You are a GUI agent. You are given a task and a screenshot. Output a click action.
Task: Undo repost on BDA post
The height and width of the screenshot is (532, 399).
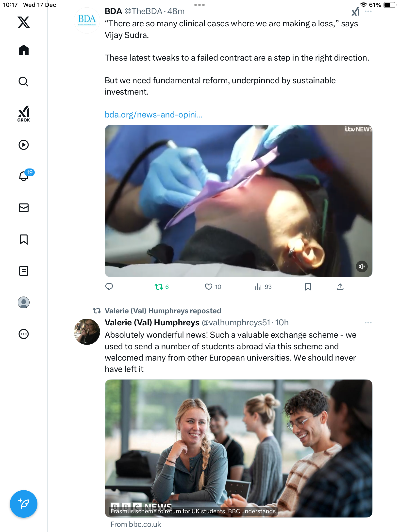(x=159, y=287)
